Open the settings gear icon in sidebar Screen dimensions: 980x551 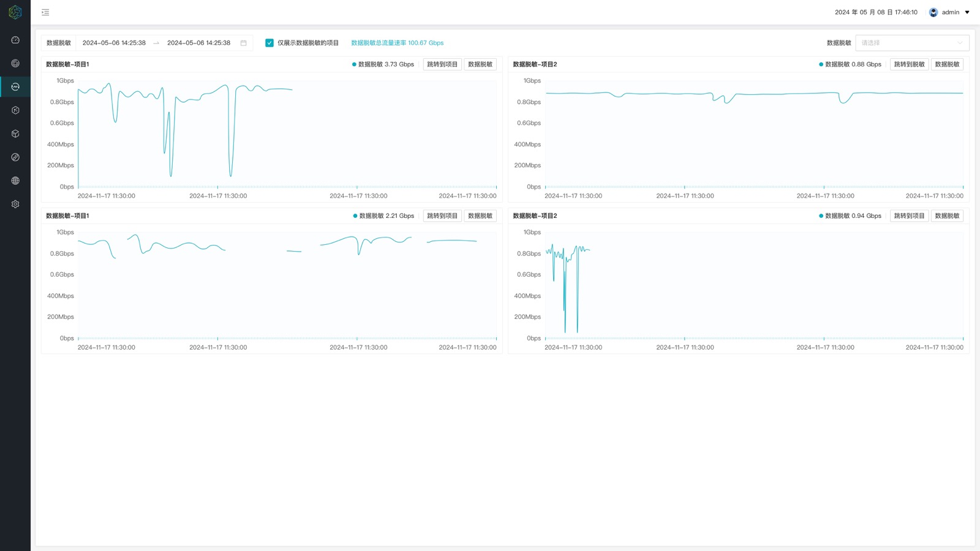(x=15, y=204)
